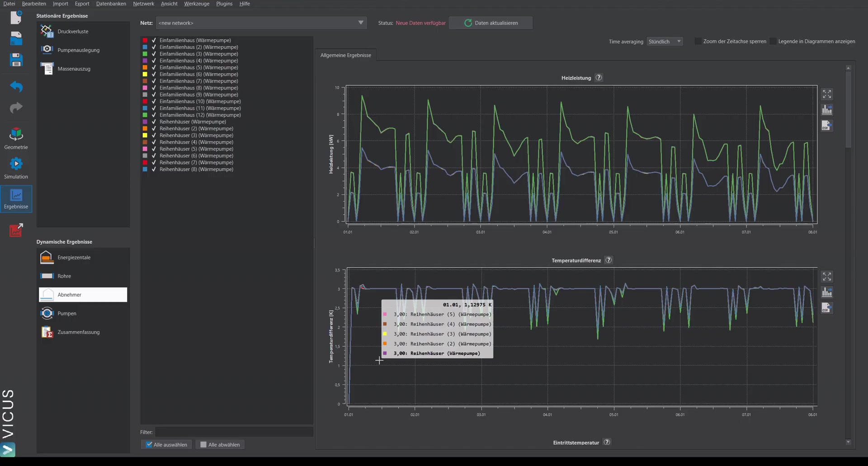Export Temperaturdifferenz chart to CSV
The height and width of the screenshot is (466, 868).
827,308
